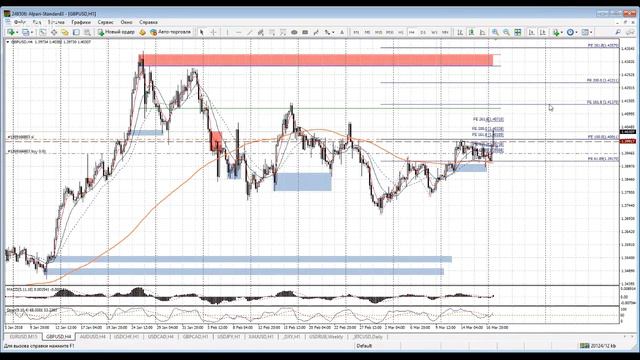Image resolution: width=640 pixels, height=360 pixels.
Task: Select the text label tool
Action: 342,32
